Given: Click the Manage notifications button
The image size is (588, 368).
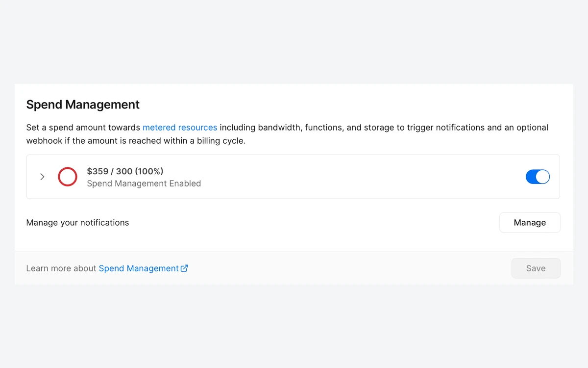Looking at the screenshot, I should pyautogui.click(x=530, y=222).
